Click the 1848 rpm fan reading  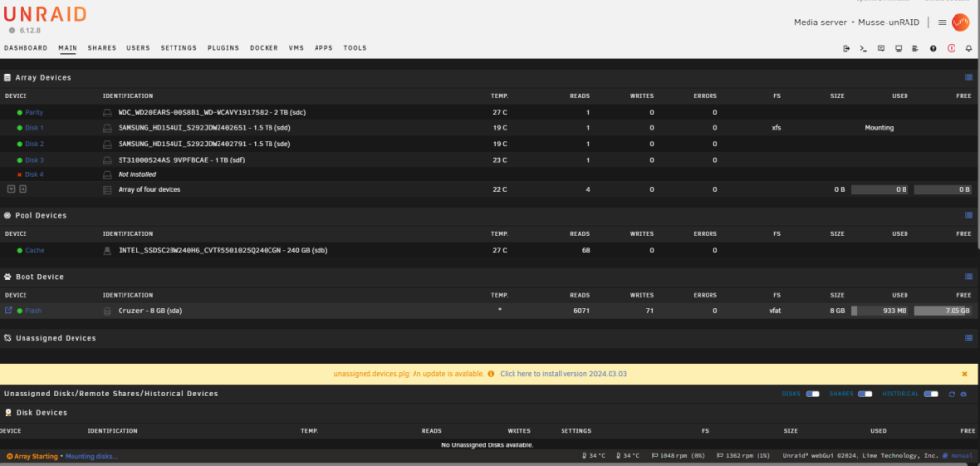(x=678, y=456)
